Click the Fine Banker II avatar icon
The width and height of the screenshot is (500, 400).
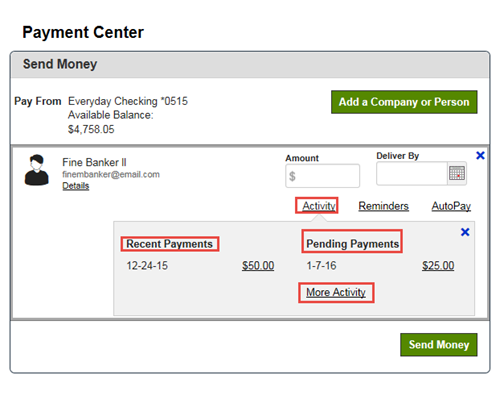point(37,170)
